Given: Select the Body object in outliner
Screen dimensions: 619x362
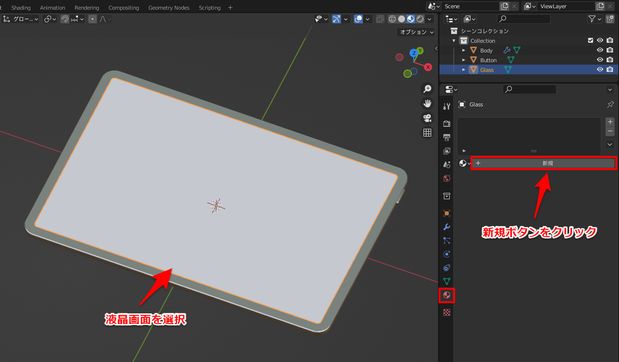Looking at the screenshot, I should 486,51.
